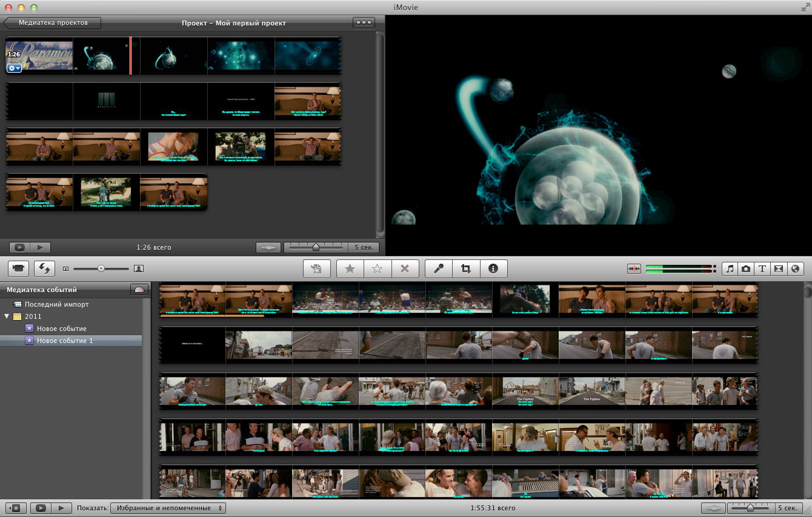Viewport: 812px width, 517px height.
Task: Toggle audio skimming in the toolbar
Action: [x=634, y=269]
